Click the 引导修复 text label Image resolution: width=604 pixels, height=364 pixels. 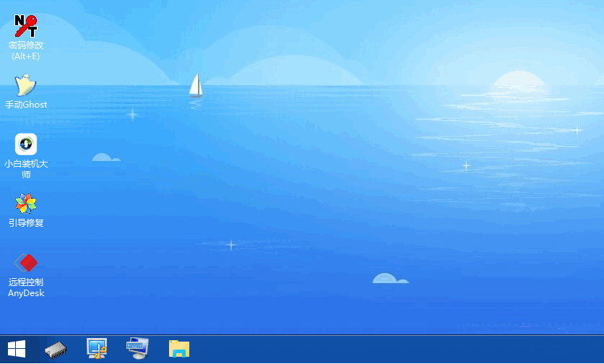click(x=26, y=223)
